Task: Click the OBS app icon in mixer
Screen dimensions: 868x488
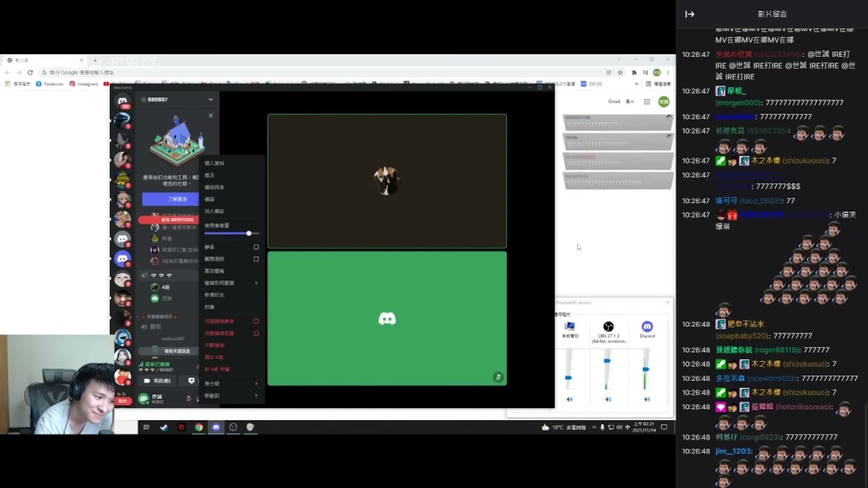Action: [x=608, y=327]
